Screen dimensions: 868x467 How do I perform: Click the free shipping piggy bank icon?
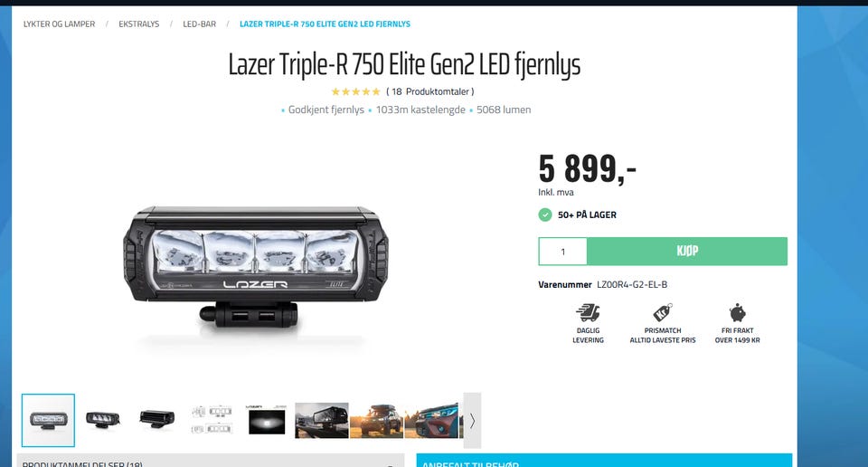[x=738, y=313]
